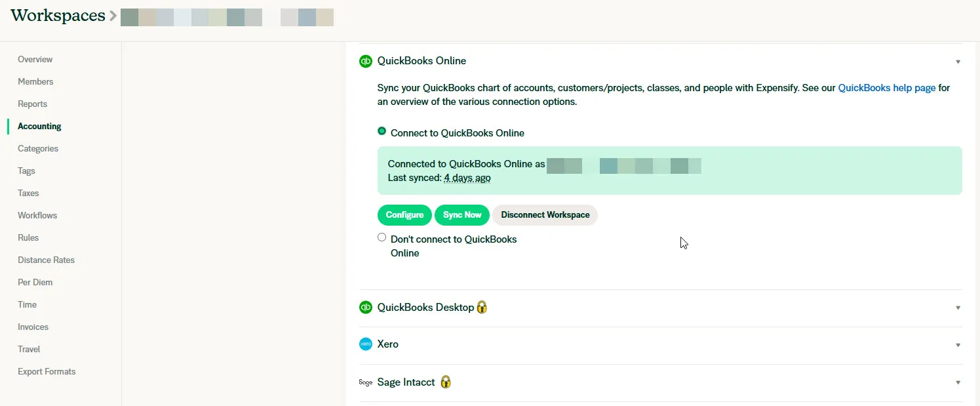Viewport: 980px width, 406px height.
Task: Click the Sync Now button
Action: pyautogui.click(x=462, y=215)
